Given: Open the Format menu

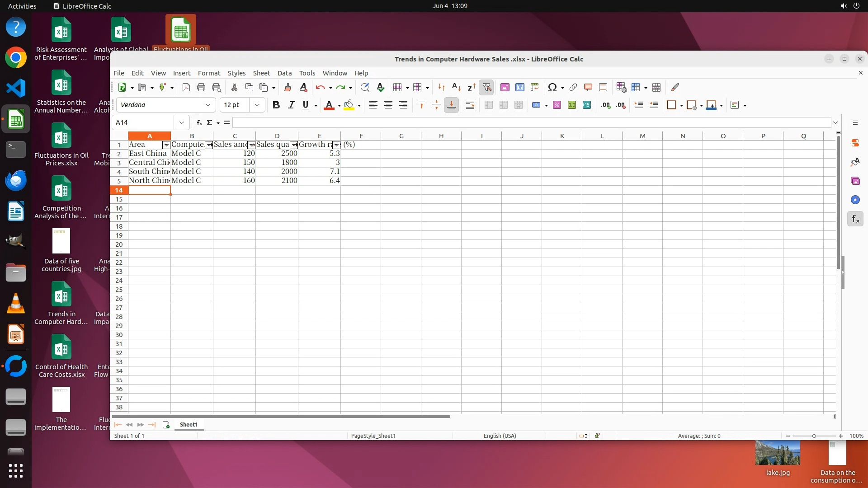Looking at the screenshot, I should pos(209,73).
